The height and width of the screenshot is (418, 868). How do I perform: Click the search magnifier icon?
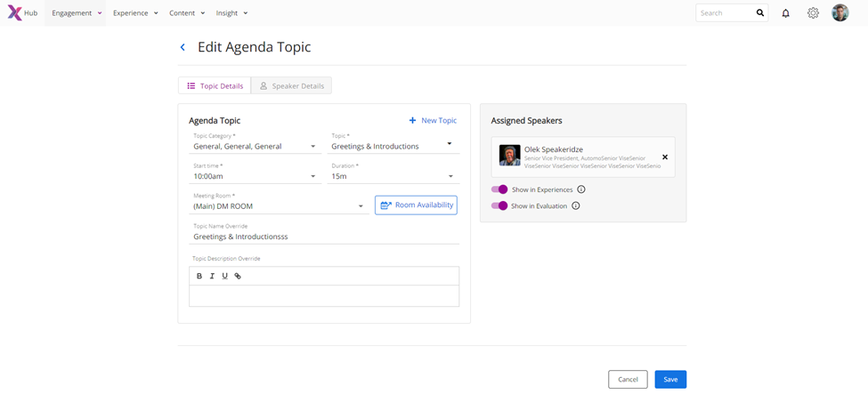(760, 13)
